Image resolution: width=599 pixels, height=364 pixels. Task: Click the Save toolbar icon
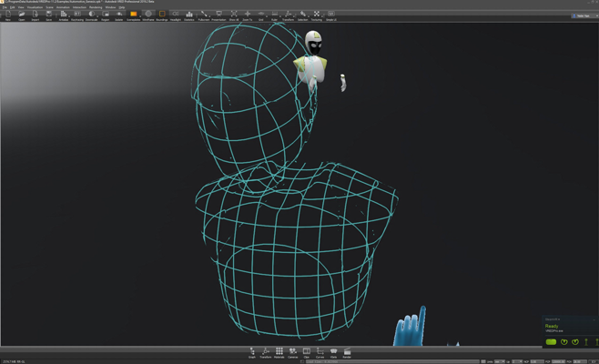(48, 15)
